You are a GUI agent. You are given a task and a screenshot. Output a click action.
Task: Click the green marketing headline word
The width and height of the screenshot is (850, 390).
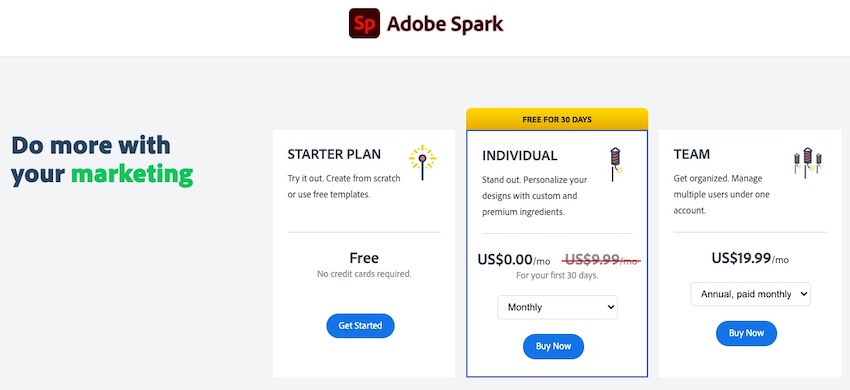click(x=132, y=174)
